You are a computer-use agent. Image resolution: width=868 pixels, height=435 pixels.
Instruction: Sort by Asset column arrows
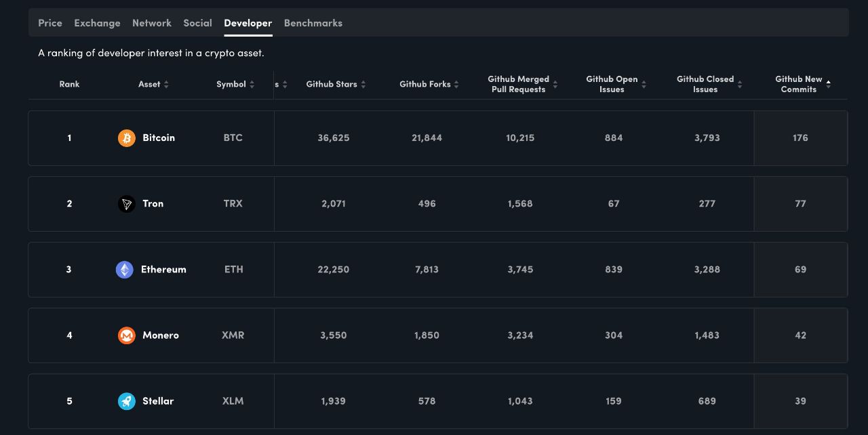[x=167, y=85]
